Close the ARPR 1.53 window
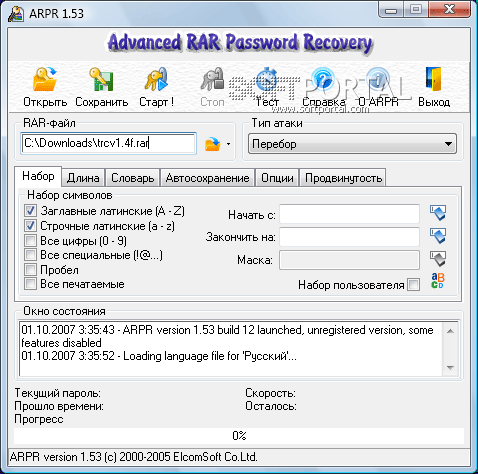 pos(450,10)
